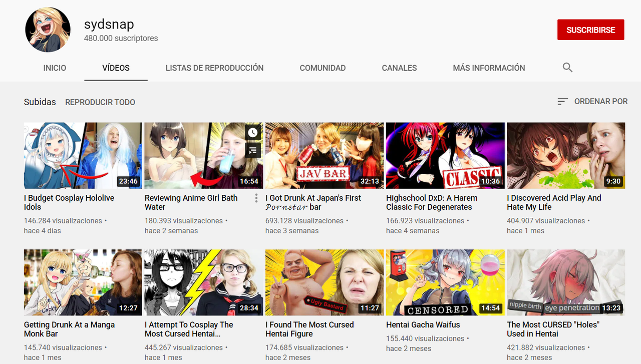This screenshot has height=364, width=641.
Task: Click the 12:27 manga monk bar thumbnail
Action: coord(83,282)
